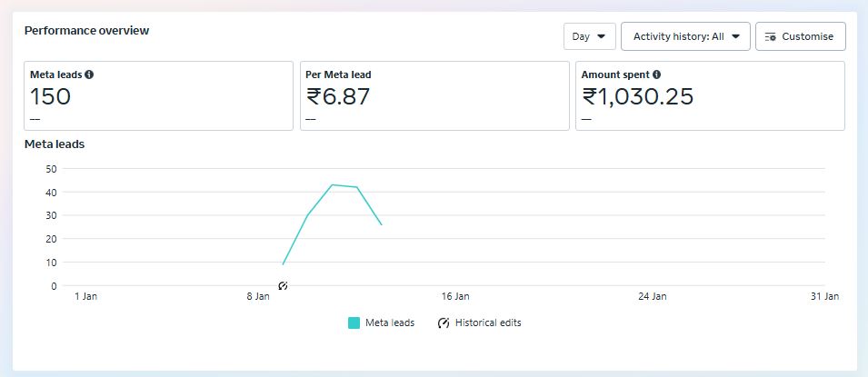Click the peak point of the leads line

point(333,184)
